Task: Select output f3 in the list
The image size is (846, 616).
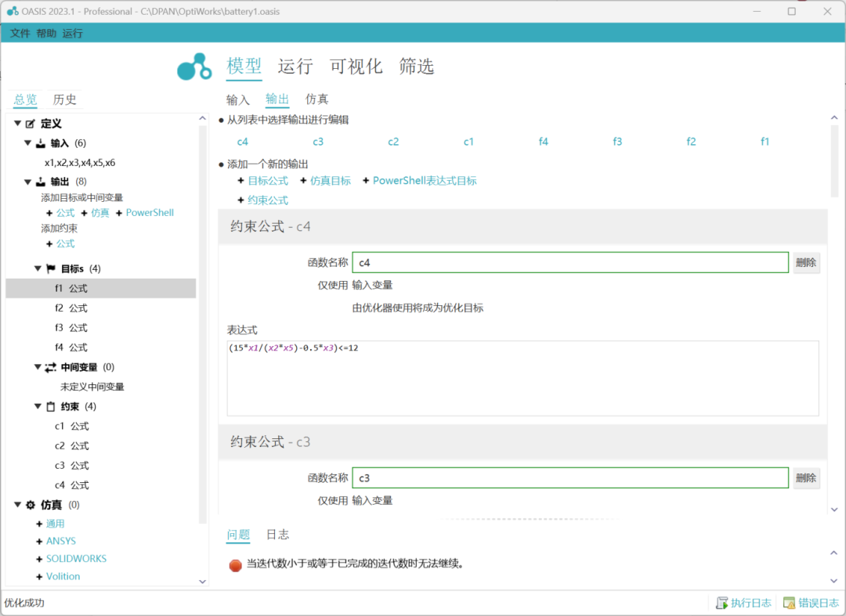Action: pos(617,142)
